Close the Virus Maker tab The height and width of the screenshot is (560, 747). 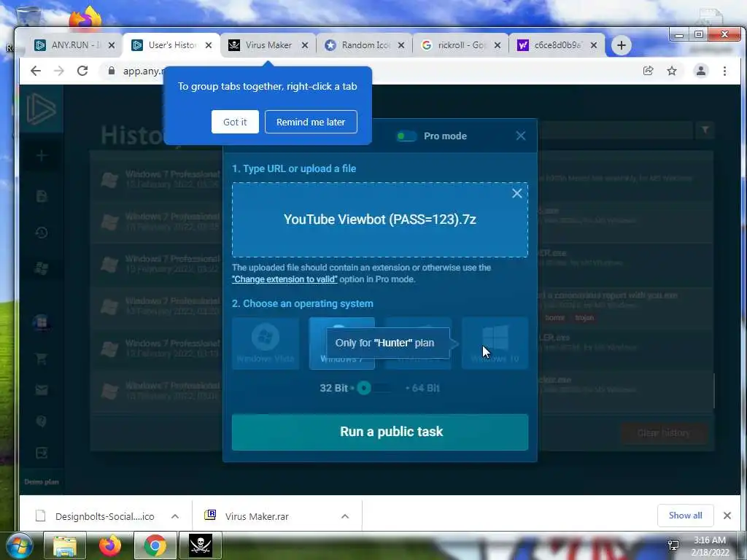point(305,45)
